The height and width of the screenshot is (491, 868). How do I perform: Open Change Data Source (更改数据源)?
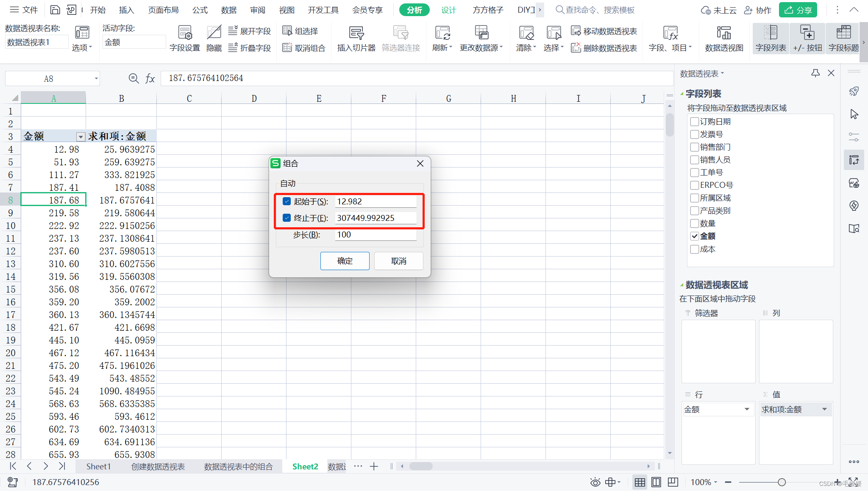(x=481, y=38)
